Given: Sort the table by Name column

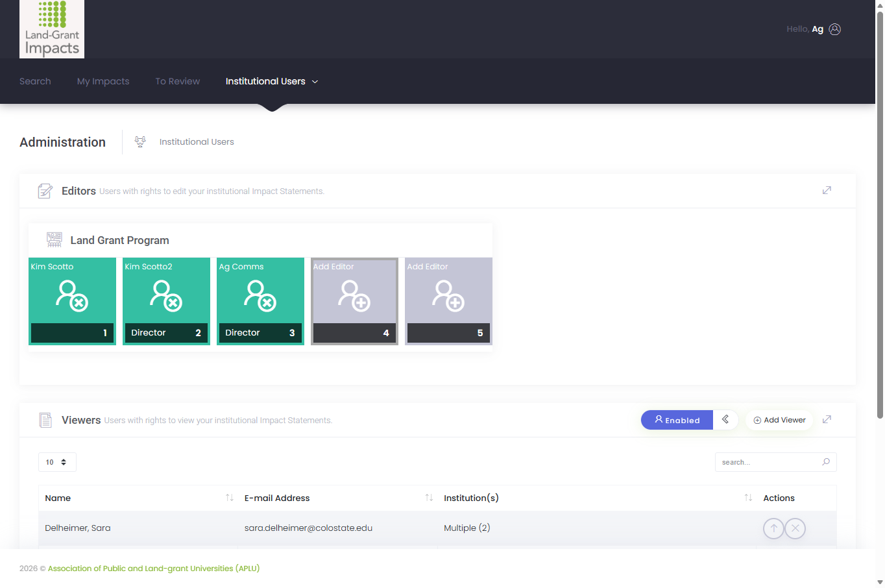Looking at the screenshot, I should click(x=138, y=498).
